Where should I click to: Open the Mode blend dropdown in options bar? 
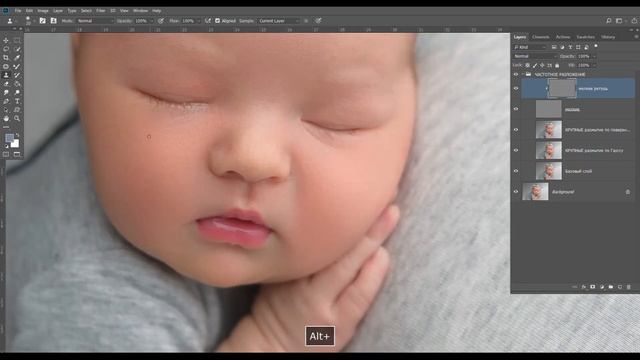pyautogui.click(x=95, y=20)
